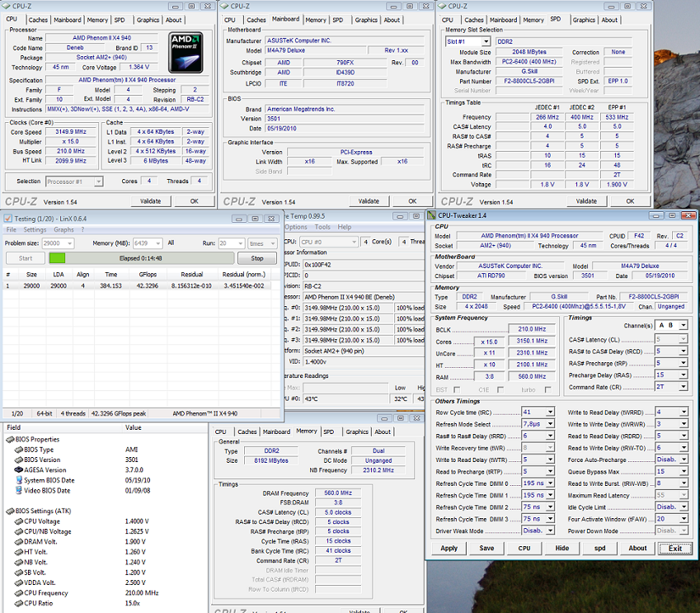Click the icon next to BIOS Version
Screen dimensions: 700x613
19,460
